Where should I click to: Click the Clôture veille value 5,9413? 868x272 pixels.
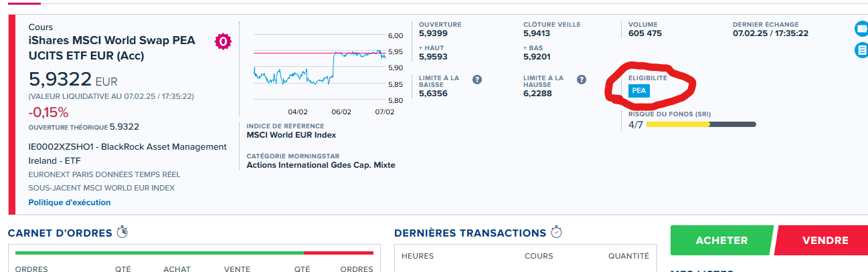pos(537,33)
